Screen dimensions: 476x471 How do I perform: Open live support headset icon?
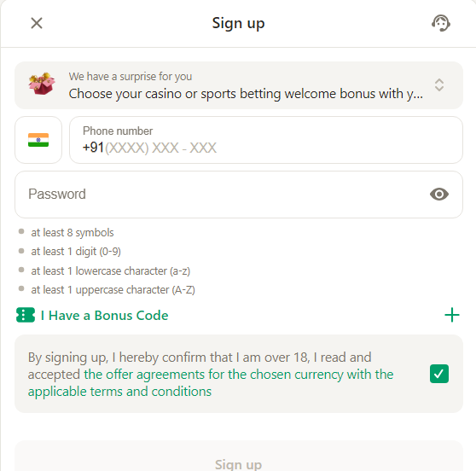click(x=441, y=23)
